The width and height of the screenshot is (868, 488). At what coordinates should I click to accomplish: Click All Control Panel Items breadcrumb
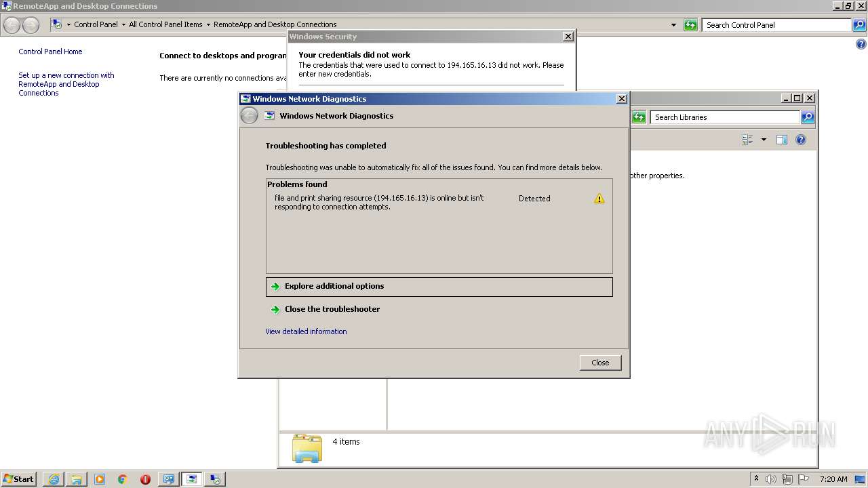pos(165,24)
